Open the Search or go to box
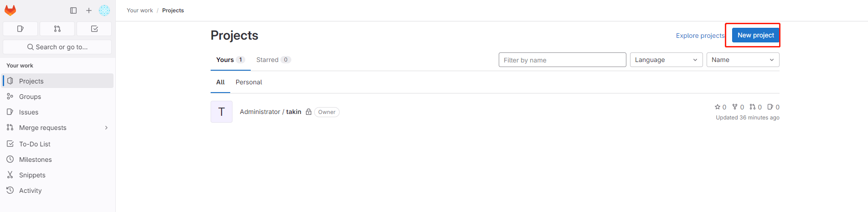 [x=57, y=47]
